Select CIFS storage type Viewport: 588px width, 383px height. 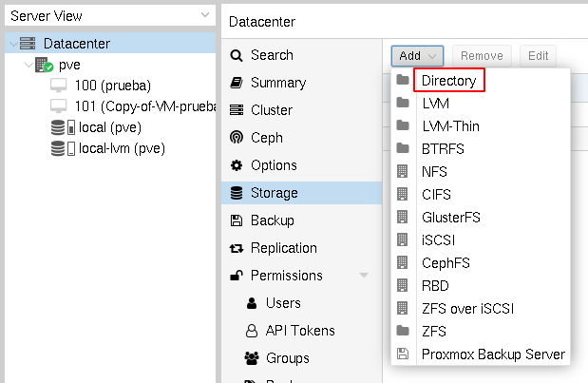click(481, 194)
